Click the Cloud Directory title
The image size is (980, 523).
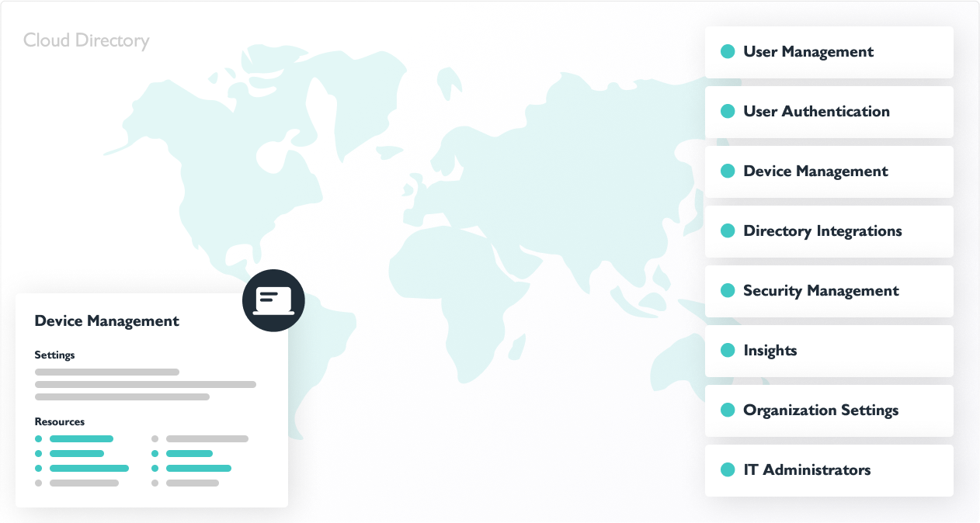86,40
